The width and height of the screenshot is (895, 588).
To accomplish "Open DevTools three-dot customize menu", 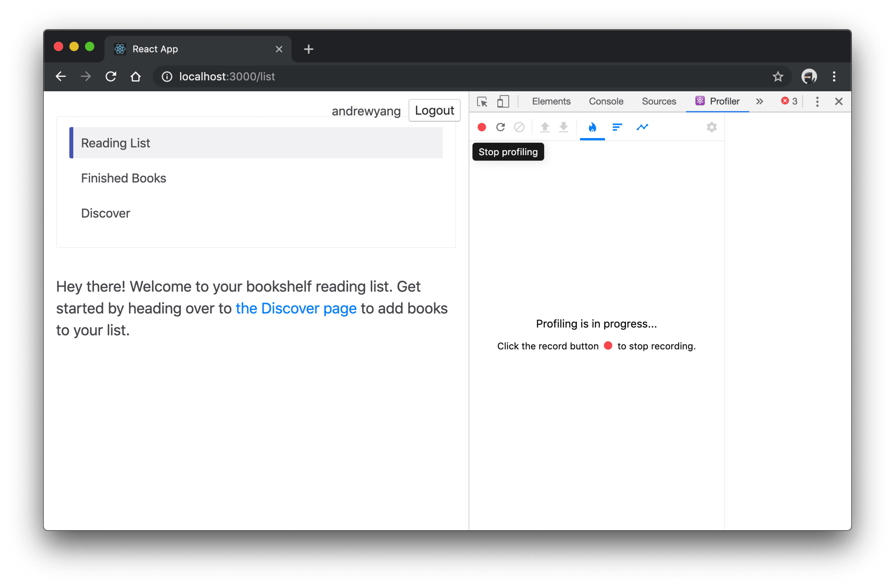I will pos(817,102).
